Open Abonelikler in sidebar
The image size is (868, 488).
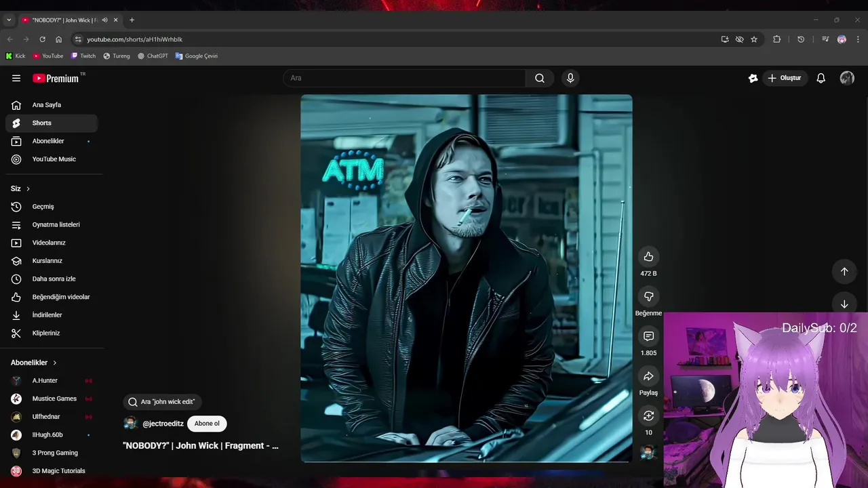tap(52, 141)
